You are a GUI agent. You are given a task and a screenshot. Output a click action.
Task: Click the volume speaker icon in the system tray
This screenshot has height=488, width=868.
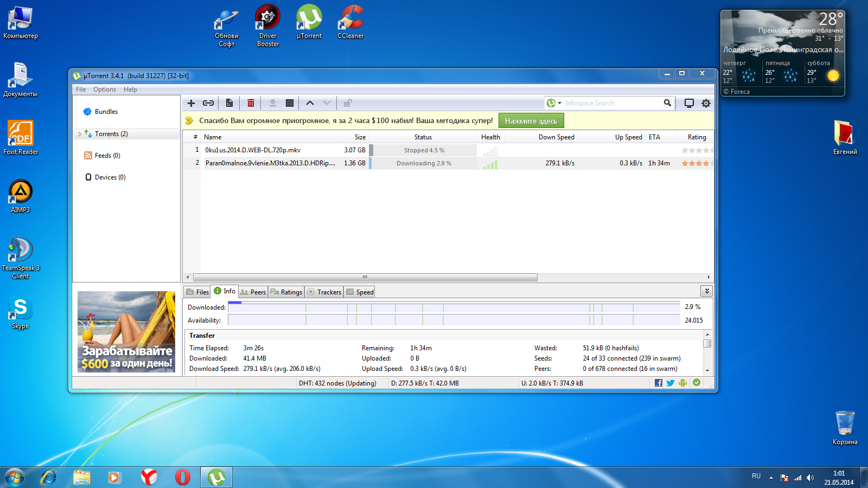[810, 478]
